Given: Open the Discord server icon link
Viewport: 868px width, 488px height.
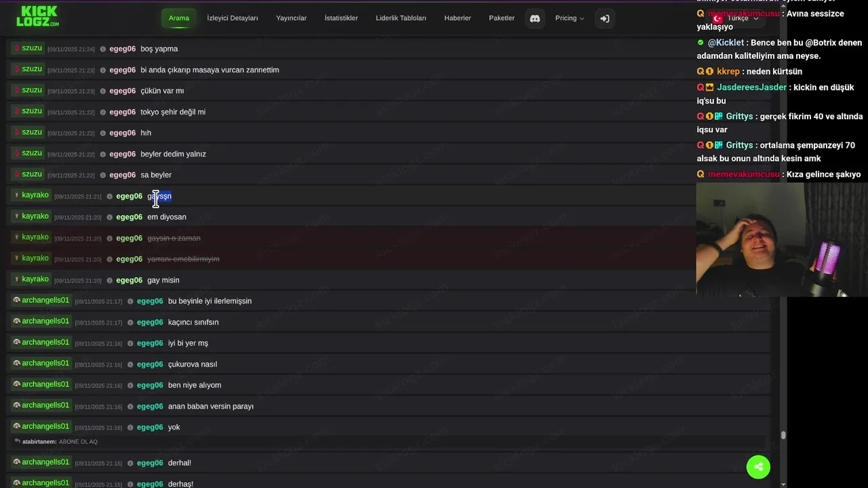Looking at the screenshot, I should (534, 18).
